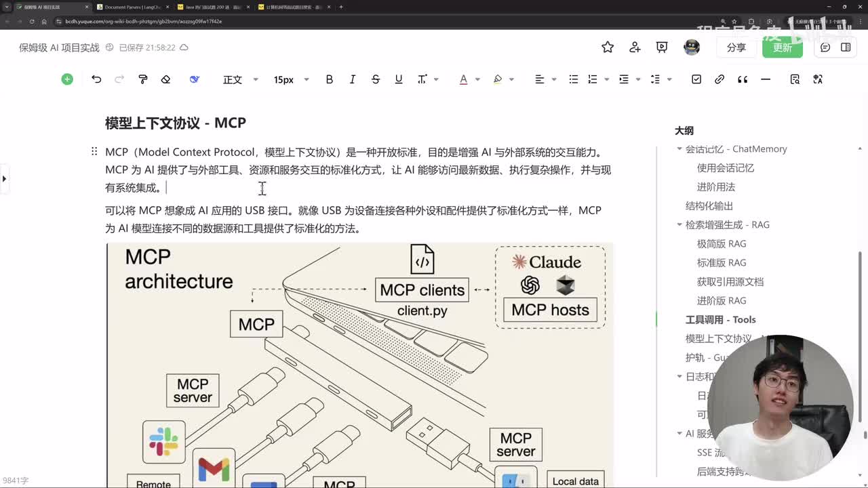Toggle bold formatting

[329, 79]
